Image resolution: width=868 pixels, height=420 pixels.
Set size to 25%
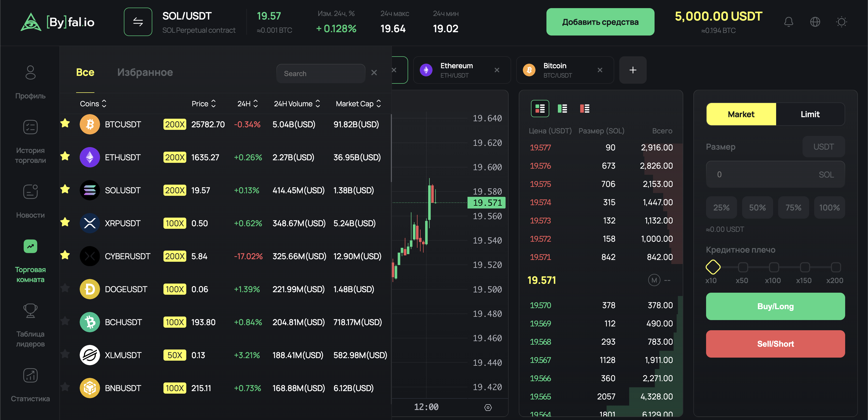tap(721, 207)
